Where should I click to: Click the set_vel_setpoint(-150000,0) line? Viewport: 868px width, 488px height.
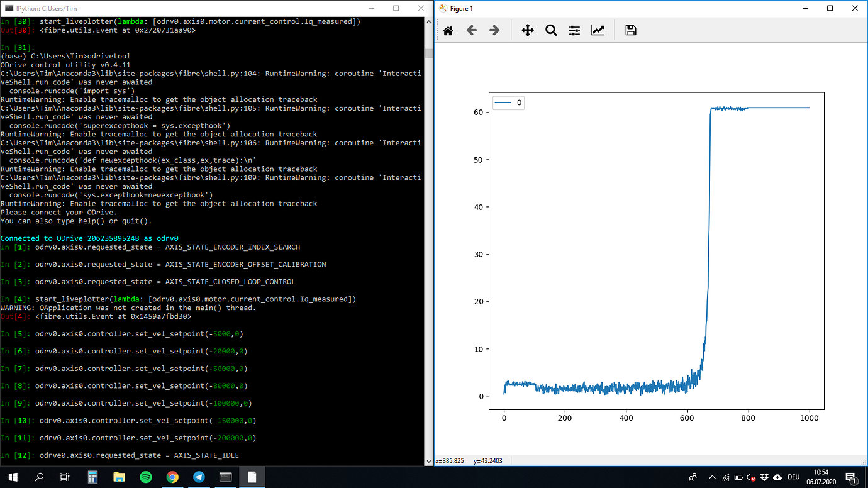tap(128, 421)
